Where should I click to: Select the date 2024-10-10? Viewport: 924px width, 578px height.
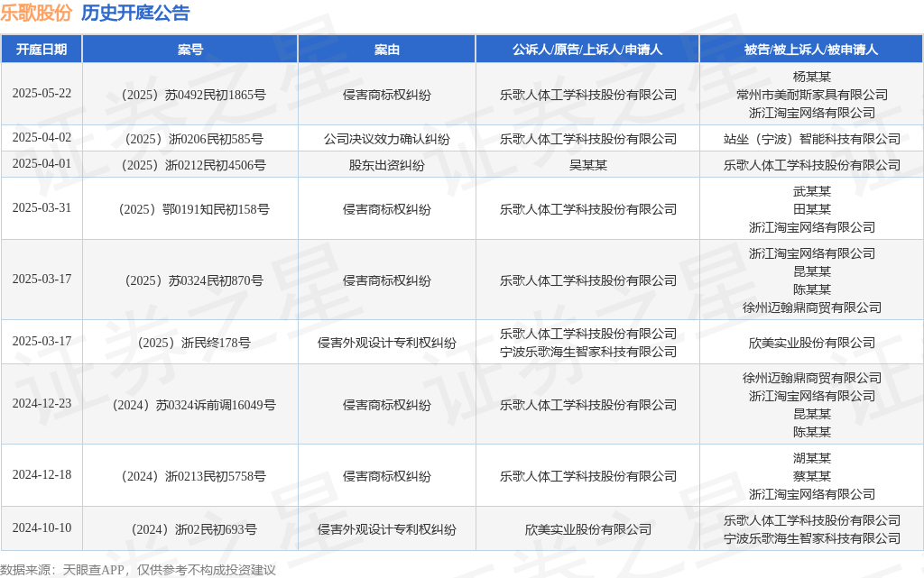(x=42, y=528)
